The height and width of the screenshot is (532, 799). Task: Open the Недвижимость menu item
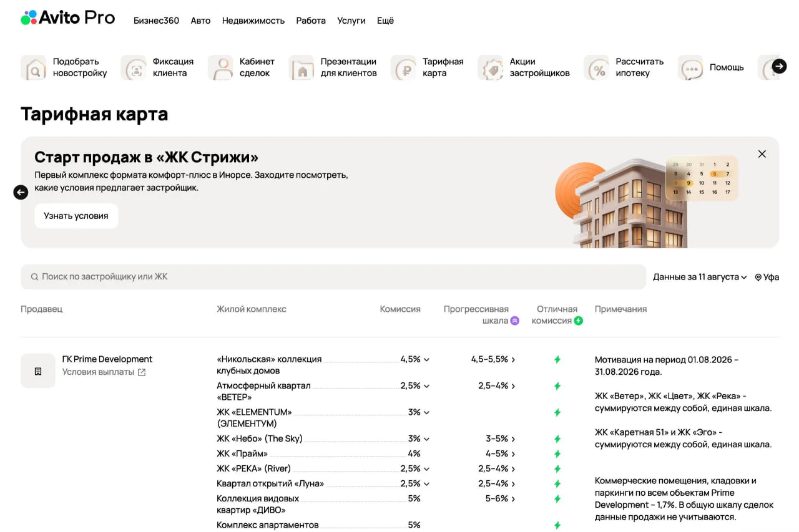253,21
